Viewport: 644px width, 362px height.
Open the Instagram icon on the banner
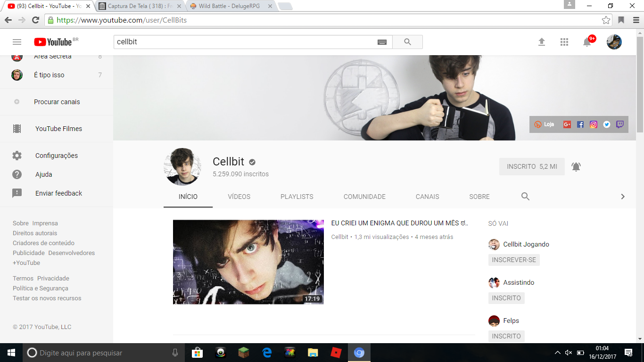coord(594,124)
